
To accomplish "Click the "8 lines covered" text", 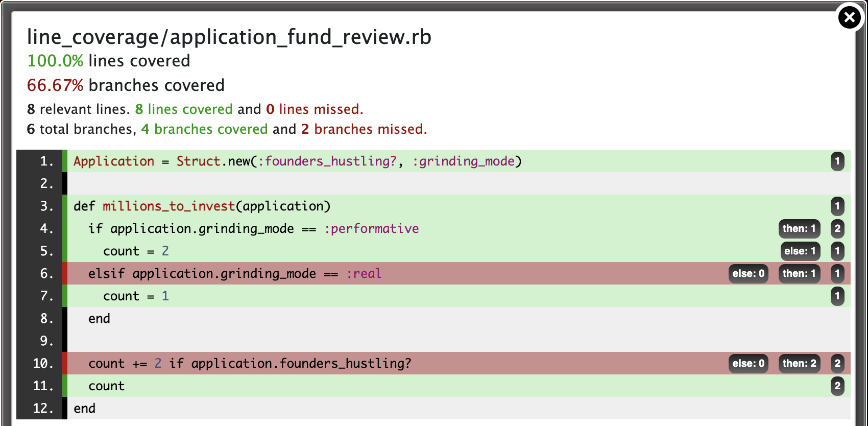I will pos(184,109).
